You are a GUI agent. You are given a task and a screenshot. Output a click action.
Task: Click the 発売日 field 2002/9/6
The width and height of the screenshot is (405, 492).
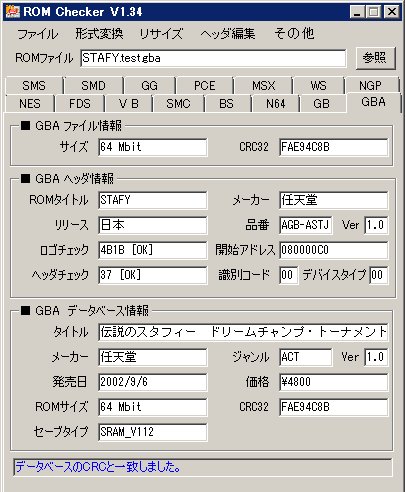[153, 382]
